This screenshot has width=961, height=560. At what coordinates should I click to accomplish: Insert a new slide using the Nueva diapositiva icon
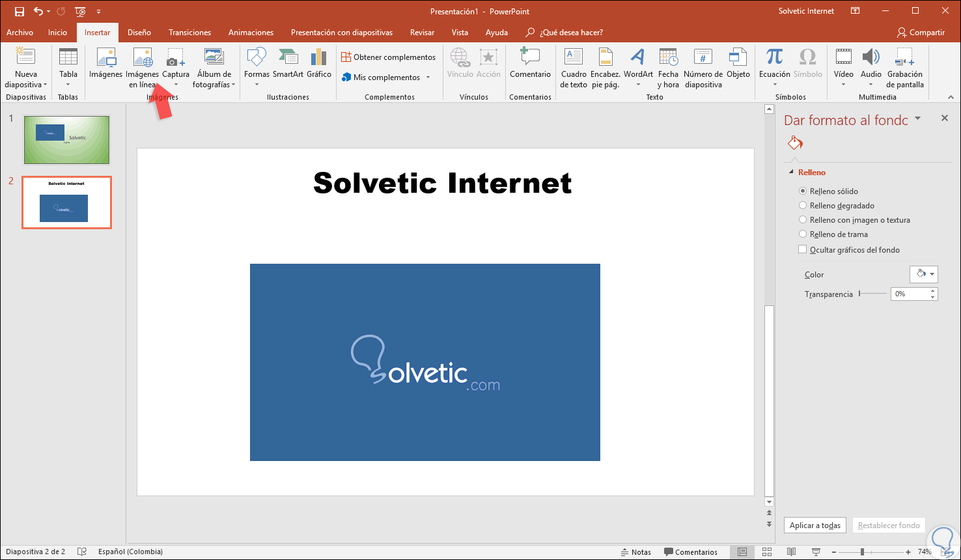point(26,57)
